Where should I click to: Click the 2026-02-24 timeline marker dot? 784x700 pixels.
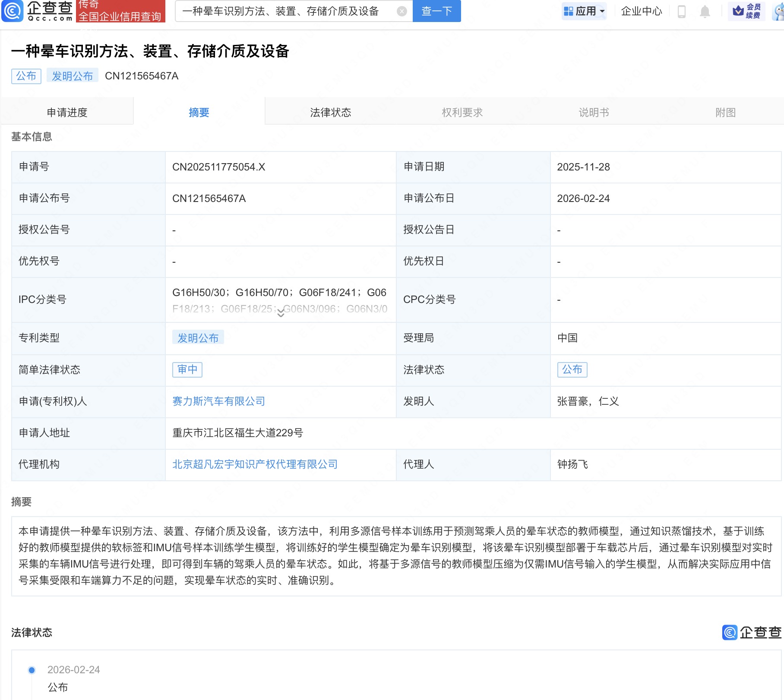tap(32, 670)
